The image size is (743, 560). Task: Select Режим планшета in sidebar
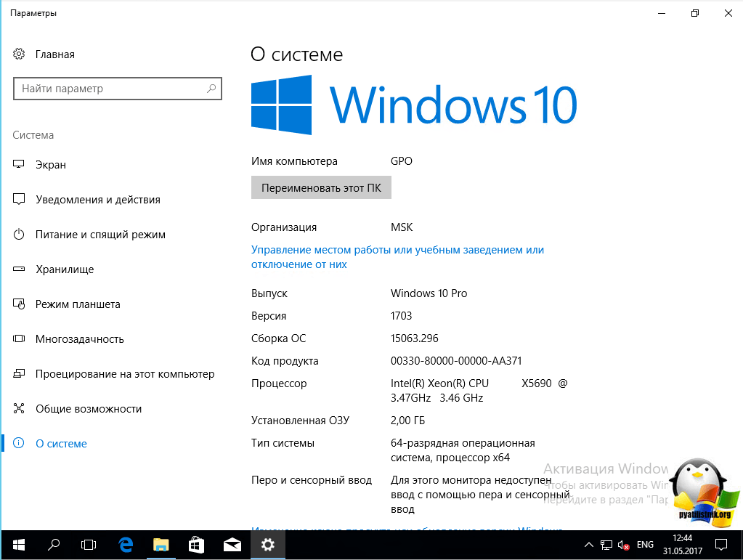[78, 304]
